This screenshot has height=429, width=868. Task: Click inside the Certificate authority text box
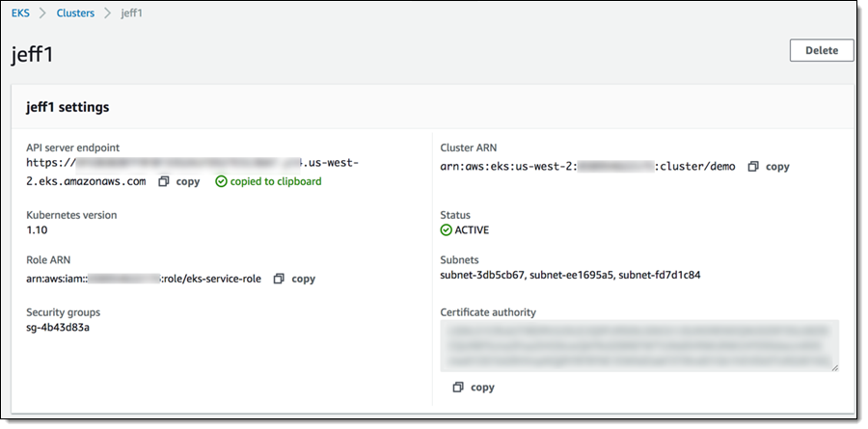[638, 345]
